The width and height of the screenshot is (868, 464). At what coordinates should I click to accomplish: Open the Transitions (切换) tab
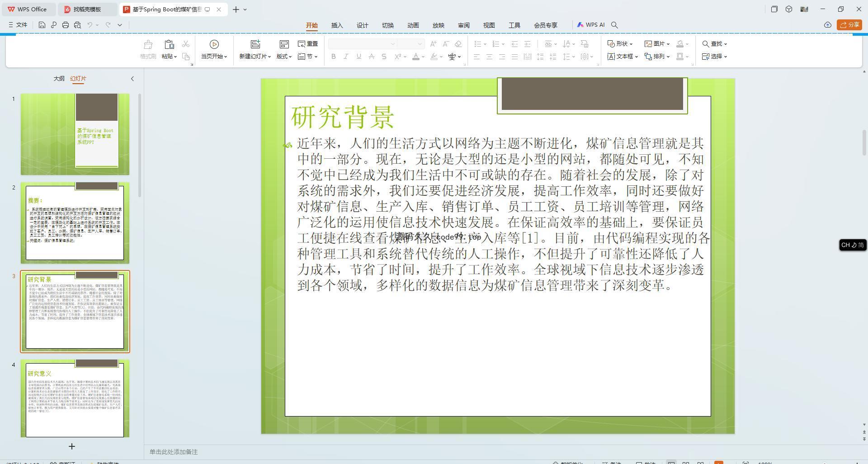click(388, 25)
